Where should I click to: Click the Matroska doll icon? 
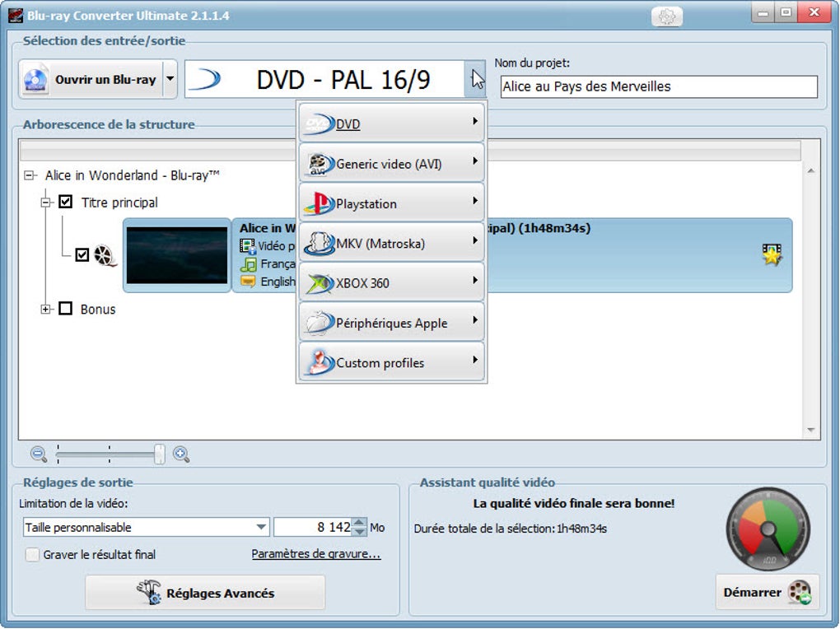(319, 243)
